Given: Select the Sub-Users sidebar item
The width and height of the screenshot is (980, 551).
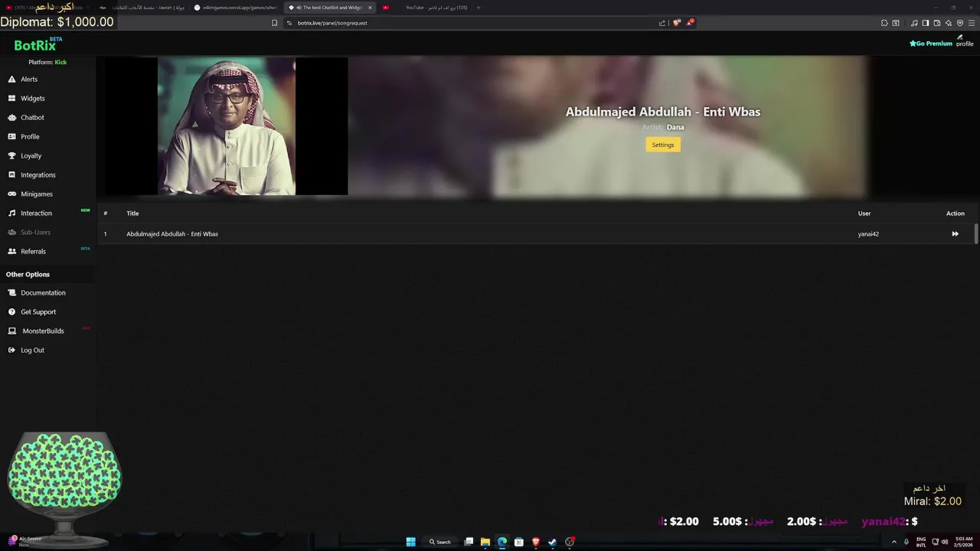Looking at the screenshot, I should 35,233.
